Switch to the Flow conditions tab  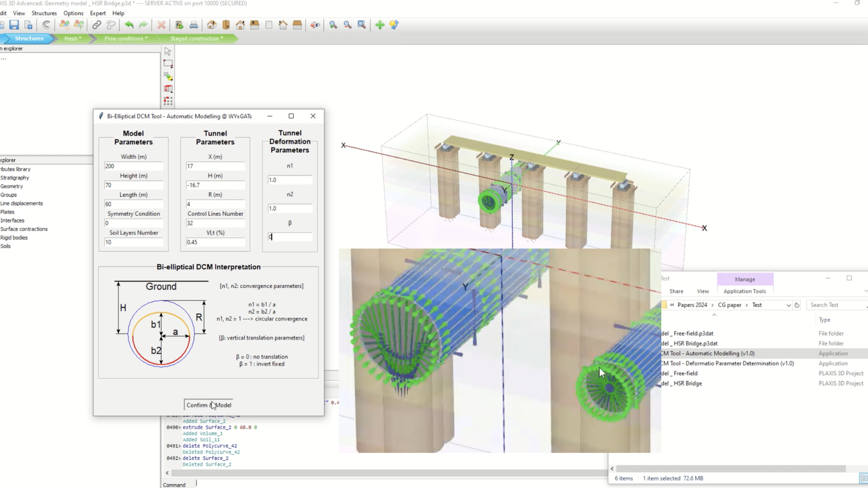[126, 38]
